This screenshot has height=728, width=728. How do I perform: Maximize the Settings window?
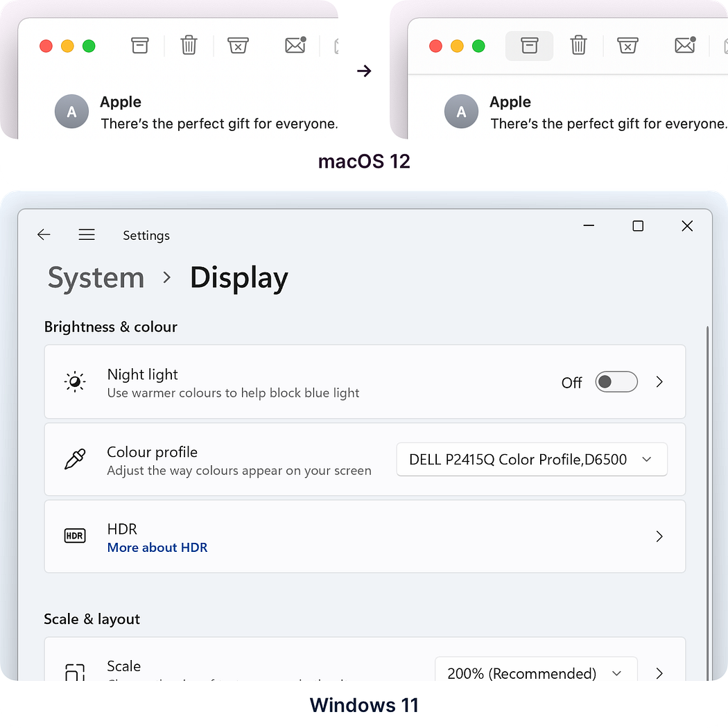tap(638, 225)
